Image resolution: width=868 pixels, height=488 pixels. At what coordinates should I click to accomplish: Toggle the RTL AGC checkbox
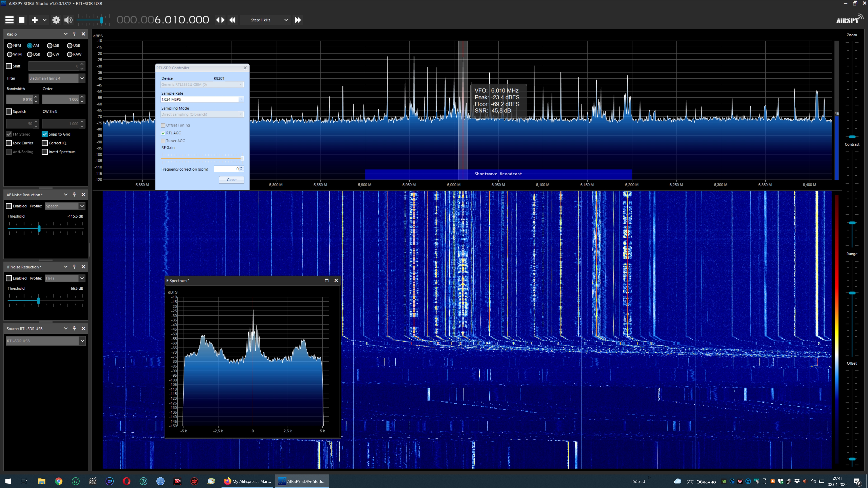click(163, 133)
